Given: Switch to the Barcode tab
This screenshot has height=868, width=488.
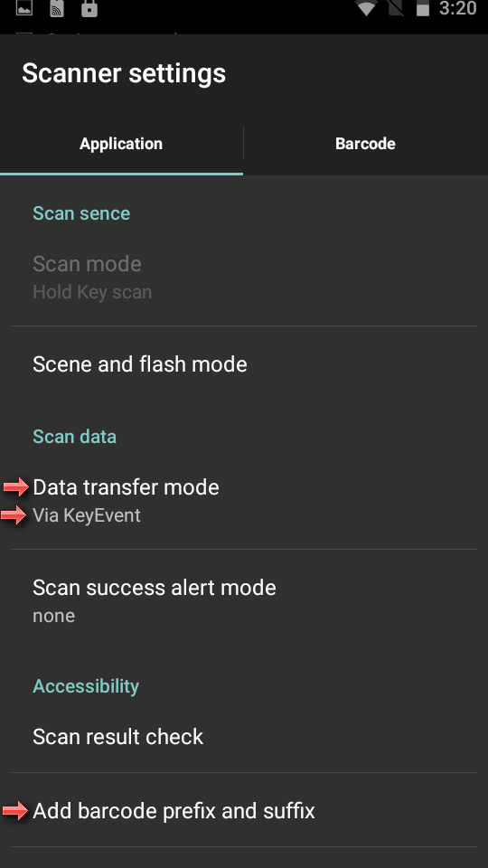Looking at the screenshot, I should tap(366, 144).
